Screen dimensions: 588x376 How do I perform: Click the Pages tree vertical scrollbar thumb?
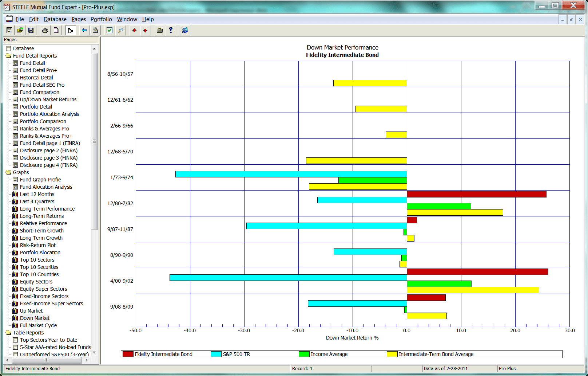[94, 141]
